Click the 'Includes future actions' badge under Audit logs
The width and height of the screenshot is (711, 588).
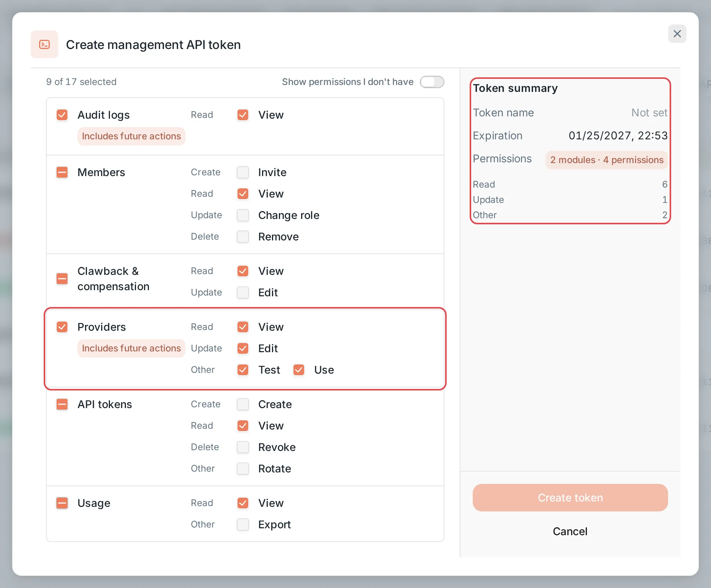tap(131, 136)
